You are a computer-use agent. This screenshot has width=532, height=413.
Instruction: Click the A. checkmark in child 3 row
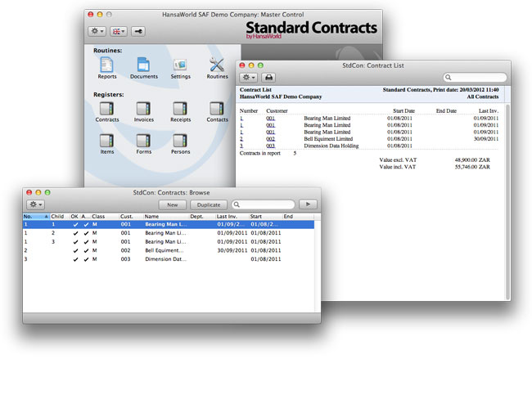(x=86, y=242)
